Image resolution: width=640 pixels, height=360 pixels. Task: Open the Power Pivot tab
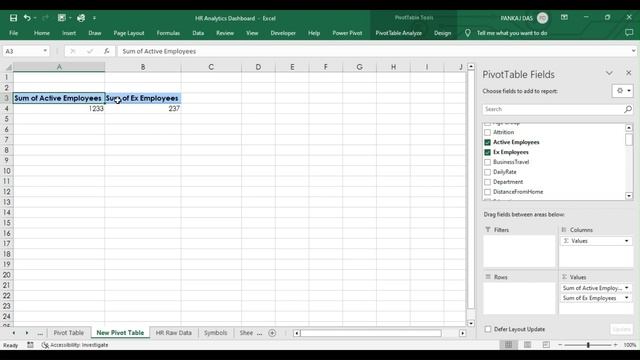click(x=347, y=33)
